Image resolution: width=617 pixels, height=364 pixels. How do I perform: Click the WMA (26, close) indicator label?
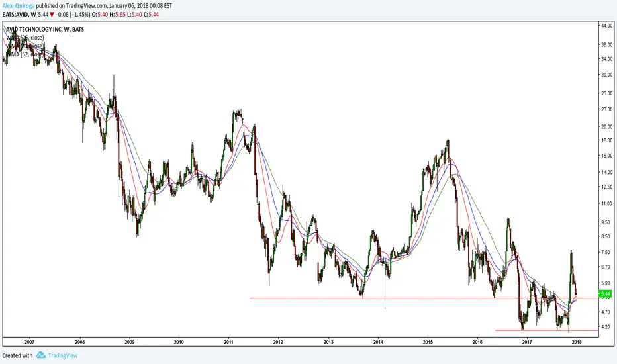pyautogui.click(x=24, y=37)
